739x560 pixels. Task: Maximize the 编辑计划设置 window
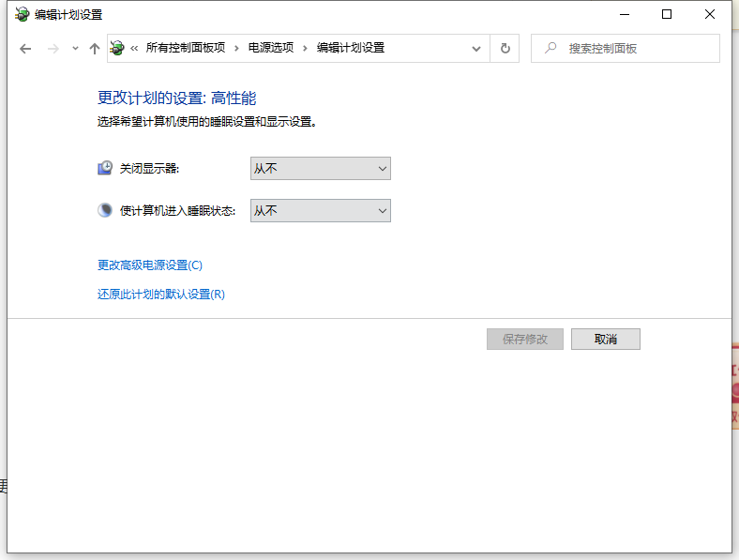667,15
